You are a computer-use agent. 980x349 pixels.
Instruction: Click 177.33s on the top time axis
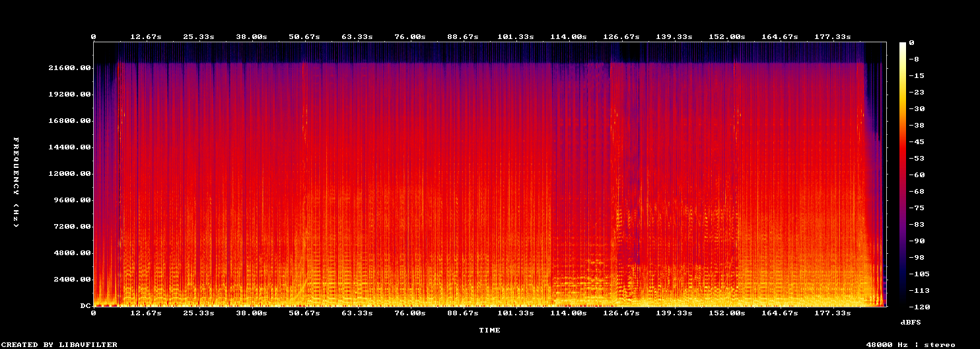point(833,36)
